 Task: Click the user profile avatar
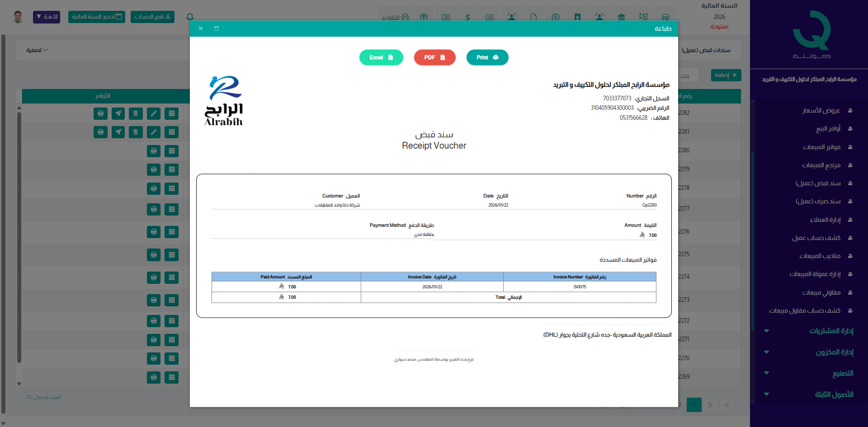point(18,17)
